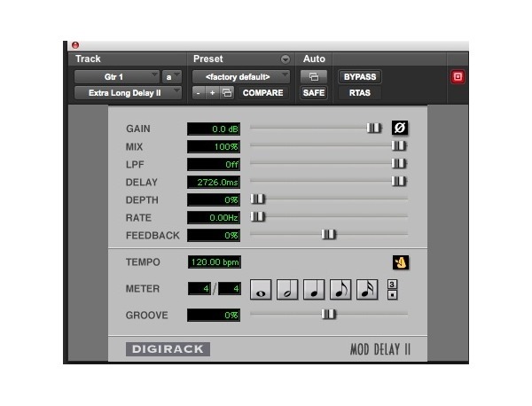Screen dimensions: 532x406
Task: Click the DEPTH slider handle
Action: (257, 199)
